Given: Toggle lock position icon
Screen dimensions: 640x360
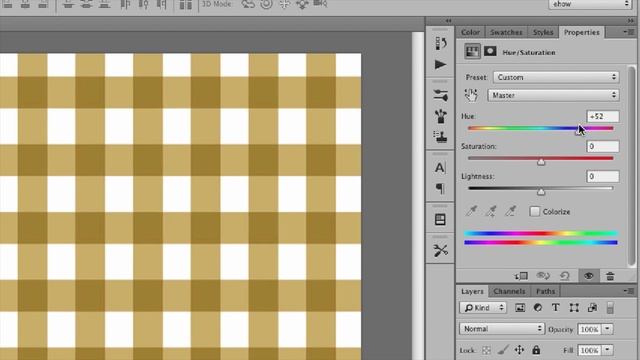Looking at the screenshot, I should [519, 350].
